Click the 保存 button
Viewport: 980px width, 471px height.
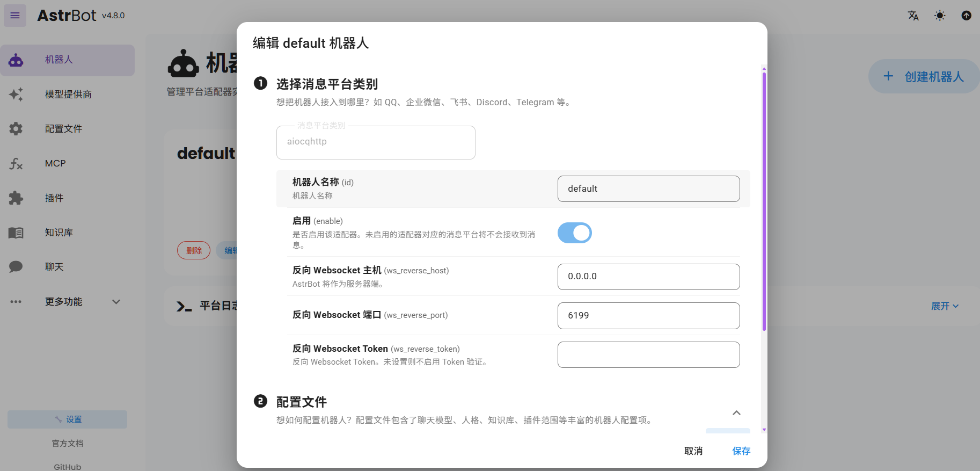click(x=741, y=451)
